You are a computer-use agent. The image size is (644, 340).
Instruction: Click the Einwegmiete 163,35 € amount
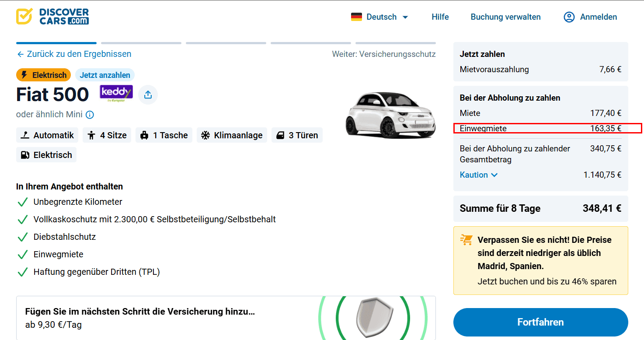(606, 128)
